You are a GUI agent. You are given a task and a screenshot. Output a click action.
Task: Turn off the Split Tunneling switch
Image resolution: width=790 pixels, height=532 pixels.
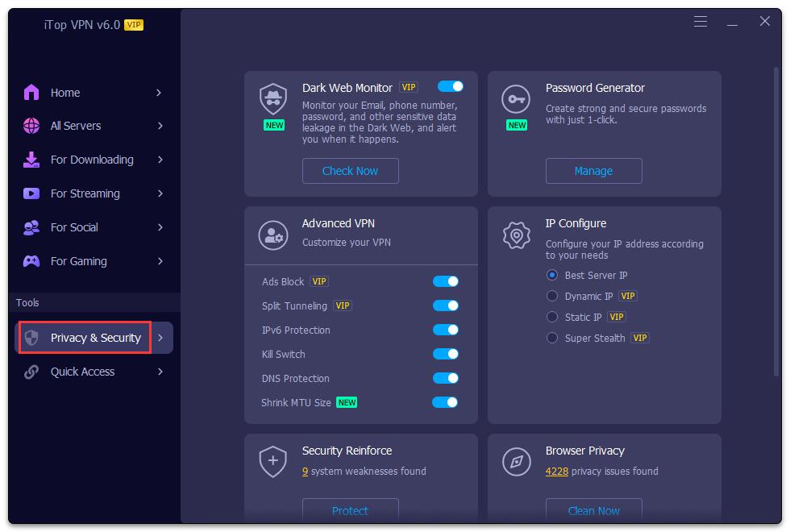pyautogui.click(x=445, y=305)
